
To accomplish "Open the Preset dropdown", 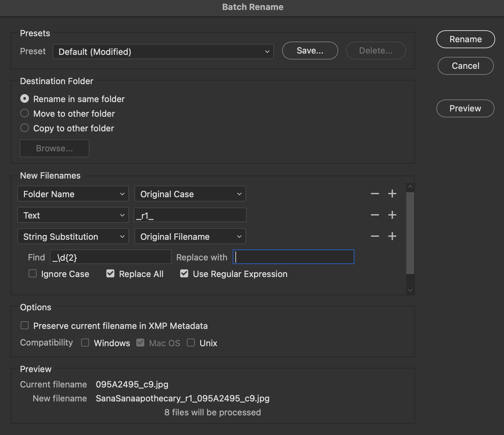I will click(163, 52).
